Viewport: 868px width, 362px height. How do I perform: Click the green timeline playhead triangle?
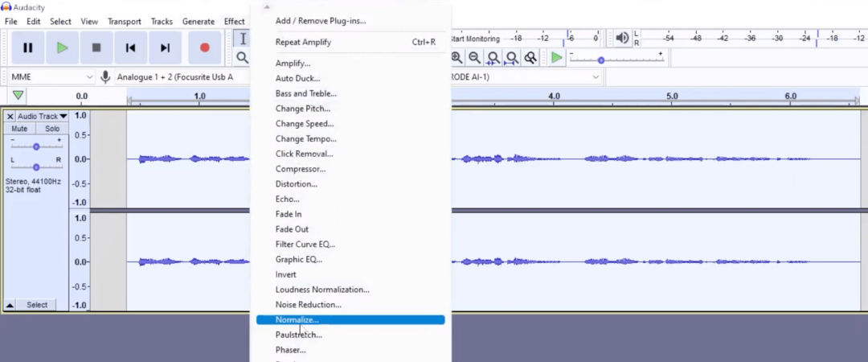click(18, 96)
